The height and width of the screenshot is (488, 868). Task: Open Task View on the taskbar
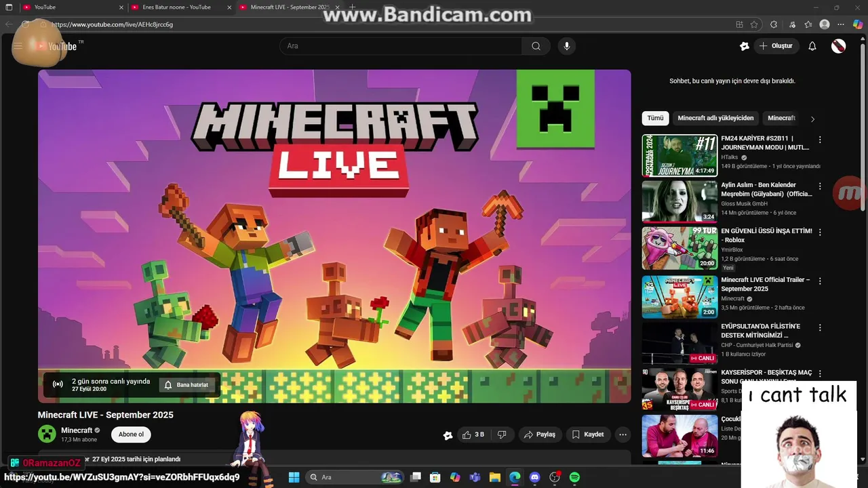click(416, 477)
